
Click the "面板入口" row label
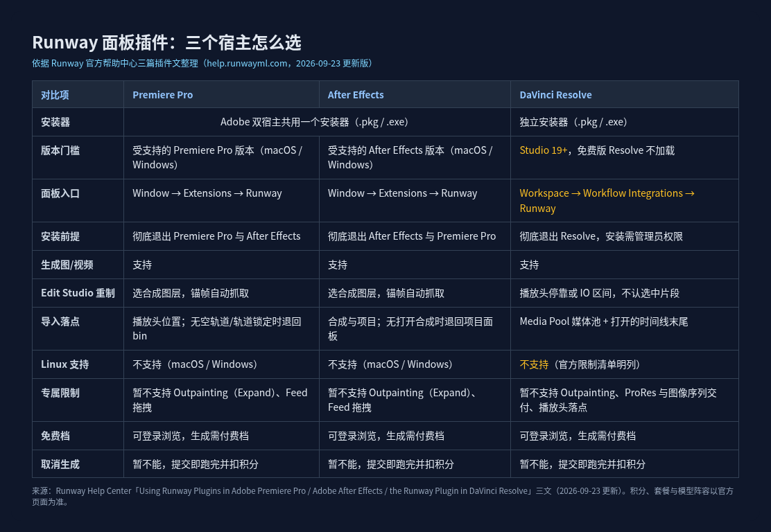(60, 193)
